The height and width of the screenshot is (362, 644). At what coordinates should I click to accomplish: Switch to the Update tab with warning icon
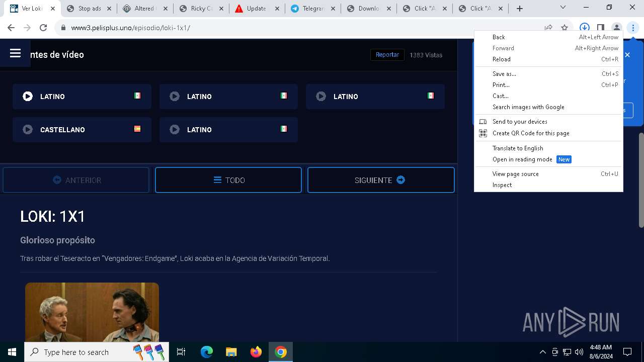tap(257, 9)
